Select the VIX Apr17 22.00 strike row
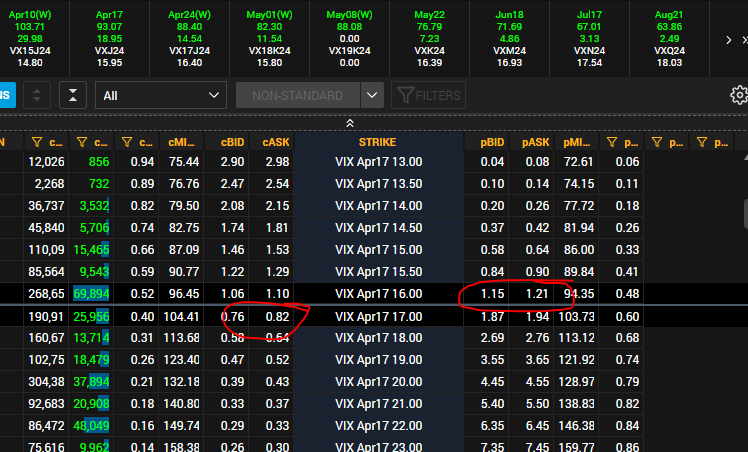Image resolution: width=748 pixels, height=452 pixels. 379,426
